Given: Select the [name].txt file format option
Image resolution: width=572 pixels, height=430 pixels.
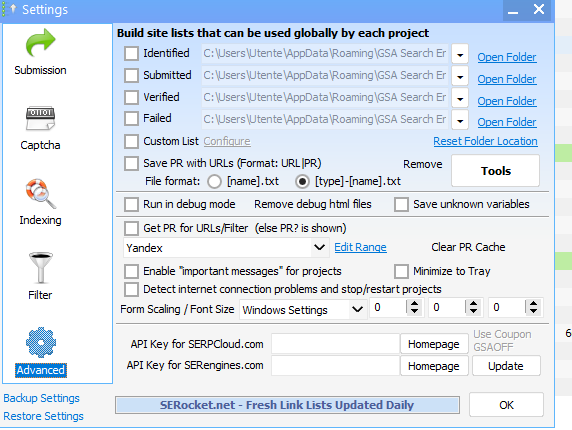Looking at the screenshot, I should click(x=214, y=181).
